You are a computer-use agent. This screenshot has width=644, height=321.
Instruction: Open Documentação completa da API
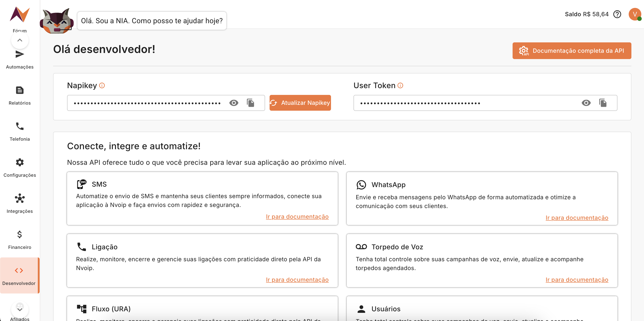tap(572, 51)
